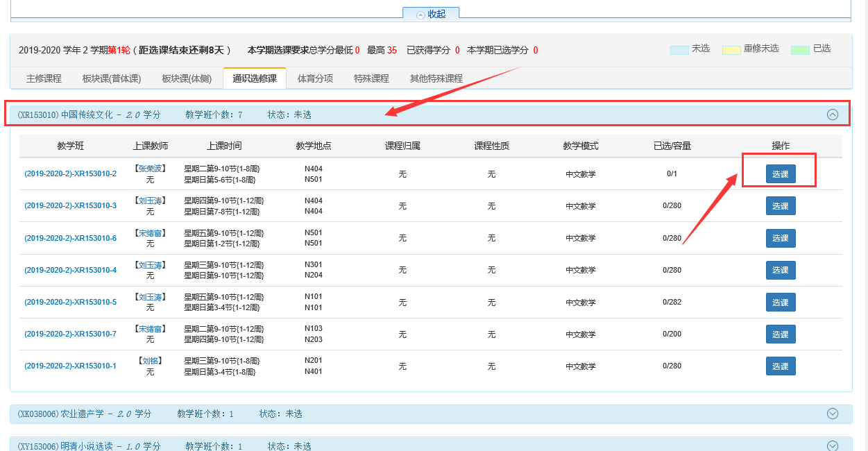This screenshot has height=451, width=868.
Task: Switch to the 板块课(体侧) tab
Action: click(x=186, y=78)
